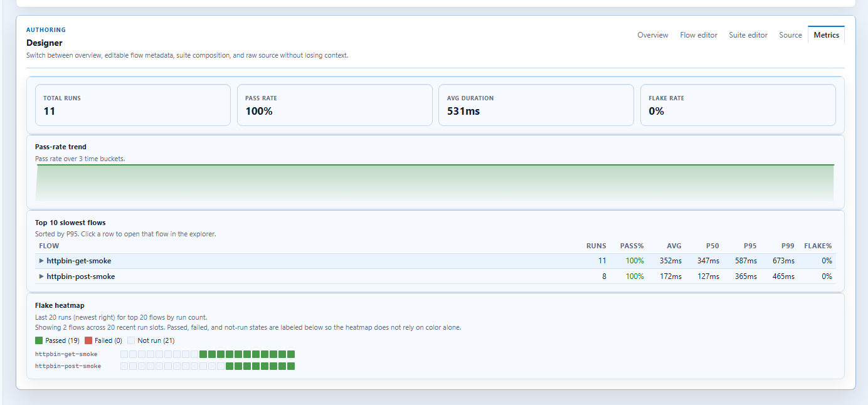Viewport: 868px width, 405px height.
Task: Click the 'Pass-rate trend' heading
Action: click(x=61, y=147)
